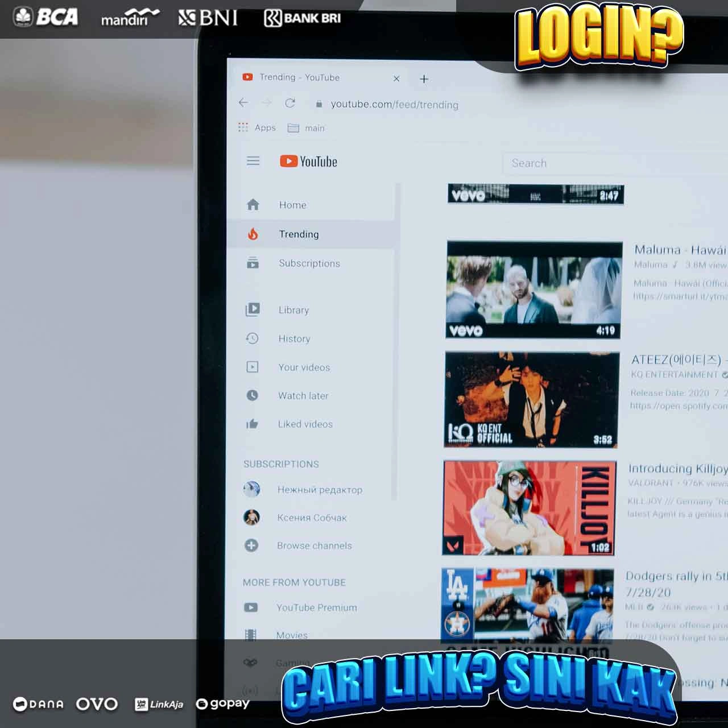The width and height of the screenshot is (728, 728).
Task: Open History in the sidebar
Action: tap(311, 338)
